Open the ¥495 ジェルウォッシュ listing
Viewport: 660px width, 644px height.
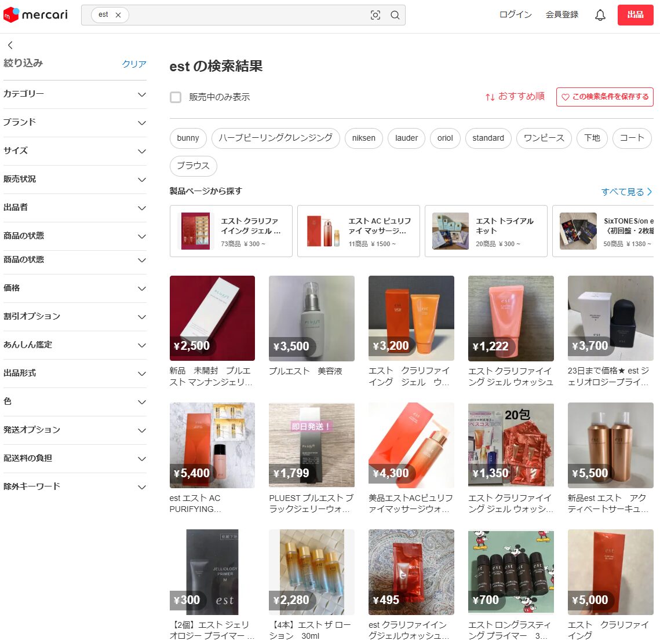[x=411, y=573]
